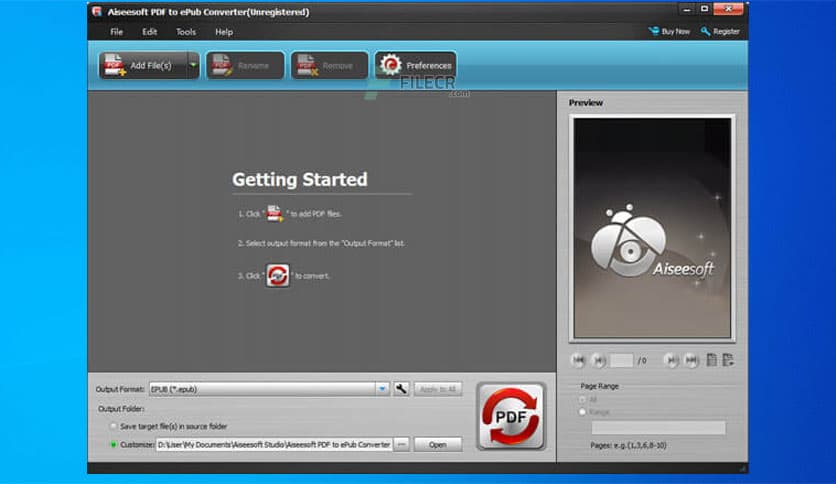The height and width of the screenshot is (484, 836).
Task: Click the large PDF convert button
Action: pyautogui.click(x=511, y=416)
